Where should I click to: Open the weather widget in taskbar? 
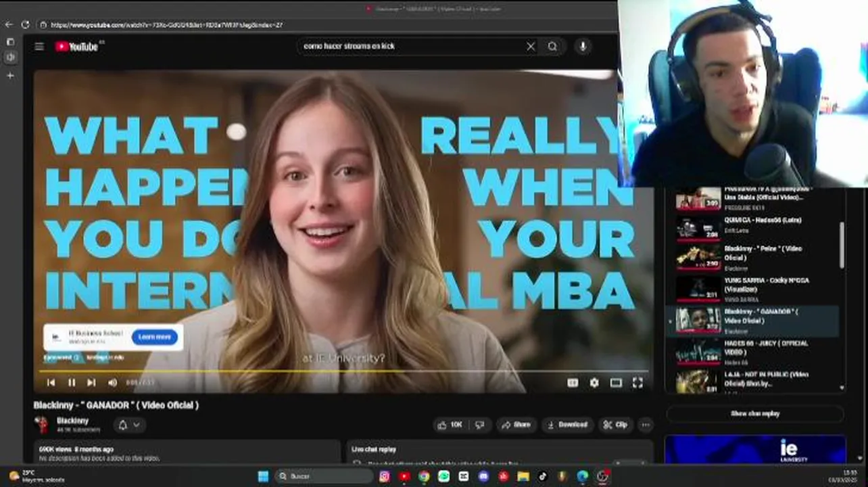[x=37, y=476]
